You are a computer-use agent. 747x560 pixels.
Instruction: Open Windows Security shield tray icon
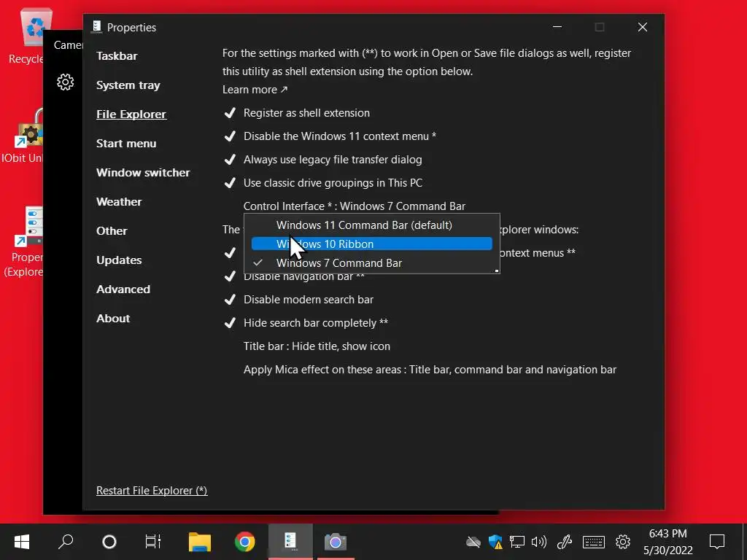pos(495,542)
